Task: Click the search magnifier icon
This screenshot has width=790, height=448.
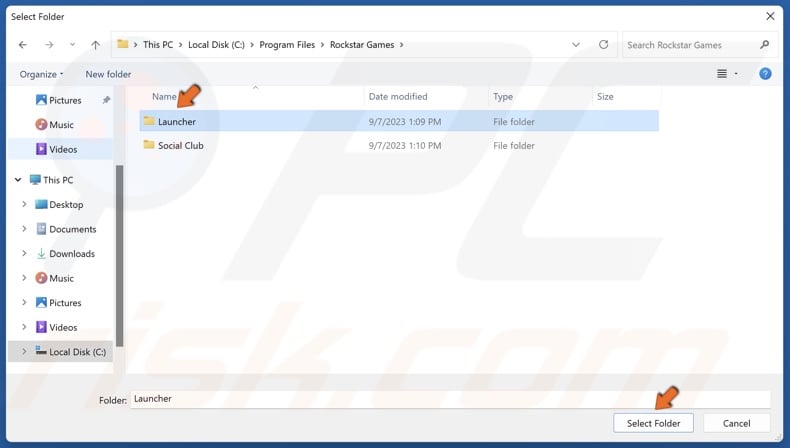Action: tap(764, 45)
